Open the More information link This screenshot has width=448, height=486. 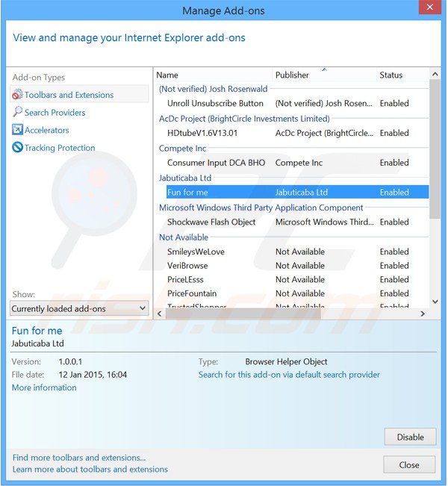(44, 387)
